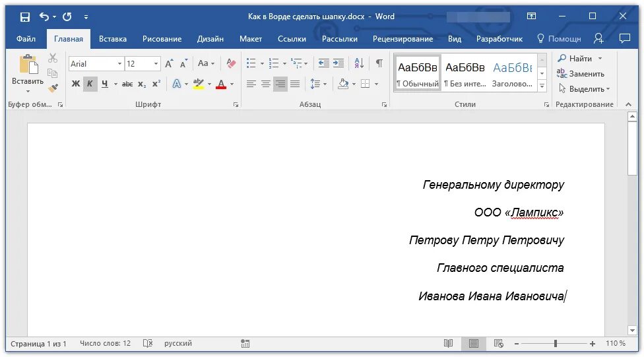Apply yellow text highlight color
The image size is (644, 357).
click(x=199, y=84)
